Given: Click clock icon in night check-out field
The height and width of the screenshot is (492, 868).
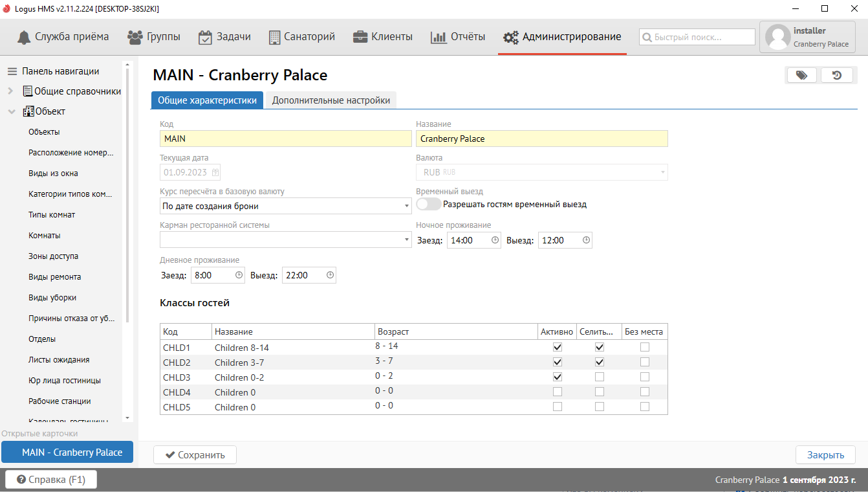Looking at the screenshot, I should click(x=586, y=240).
